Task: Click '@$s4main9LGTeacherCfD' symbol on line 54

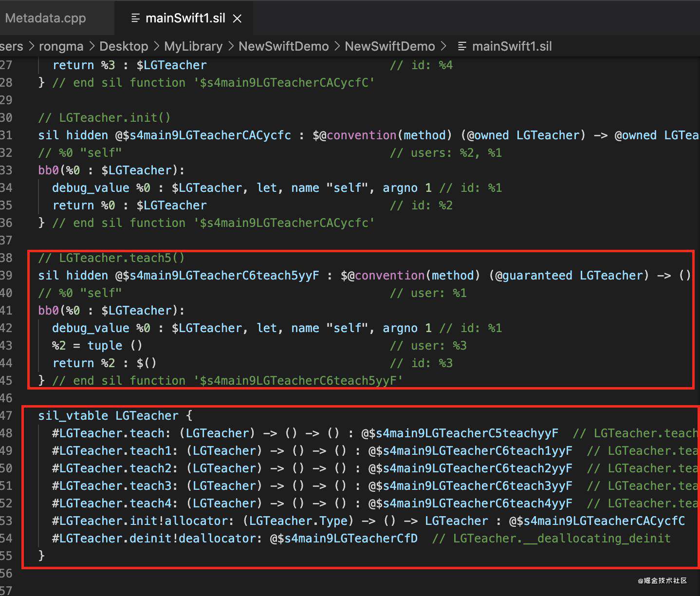Action: [x=344, y=538]
